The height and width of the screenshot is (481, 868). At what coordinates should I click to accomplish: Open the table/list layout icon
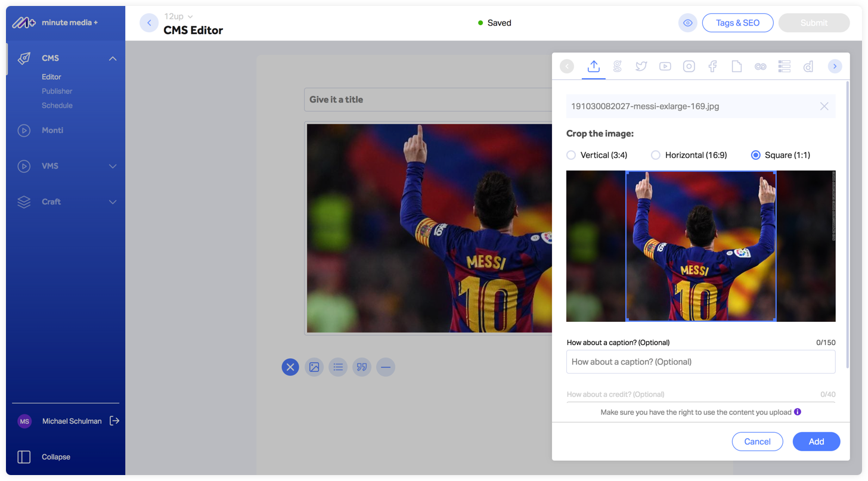[x=785, y=67]
